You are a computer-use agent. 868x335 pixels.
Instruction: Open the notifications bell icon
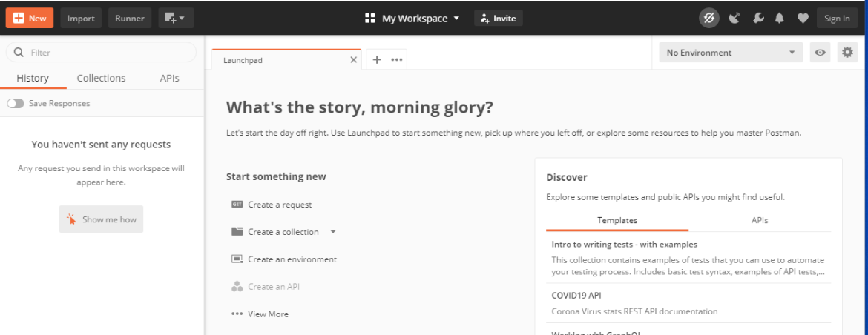(x=780, y=19)
